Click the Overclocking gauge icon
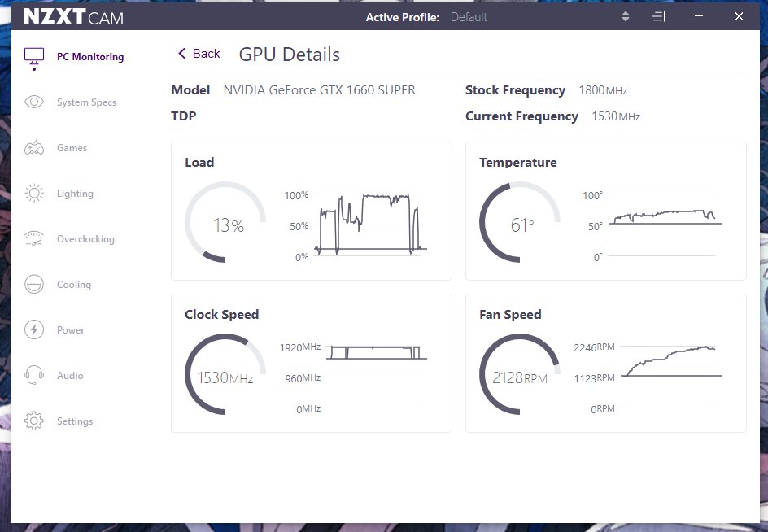The height and width of the screenshot is (532, 768). pyautogui.click(x=34, y=238)
